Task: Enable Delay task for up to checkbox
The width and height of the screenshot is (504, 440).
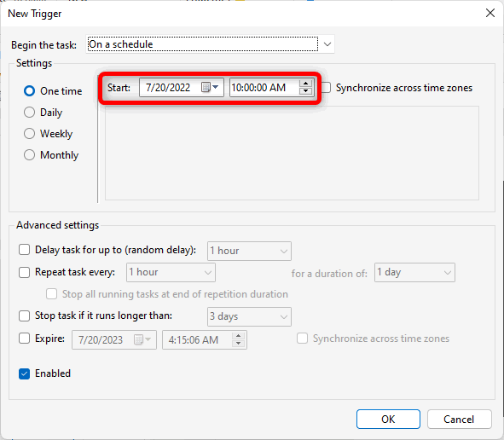Action: tap(24, 250)
